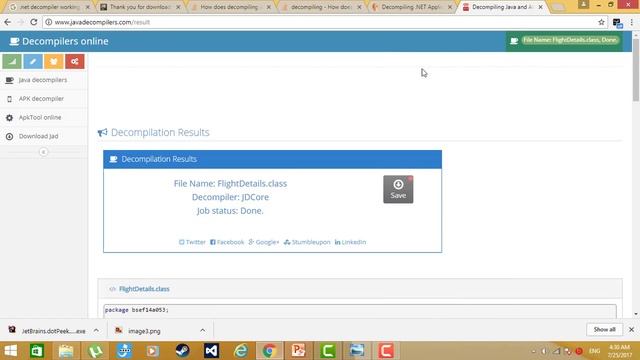
Task: Click the blue pencil button in sidebar
Action: [33, 62]
